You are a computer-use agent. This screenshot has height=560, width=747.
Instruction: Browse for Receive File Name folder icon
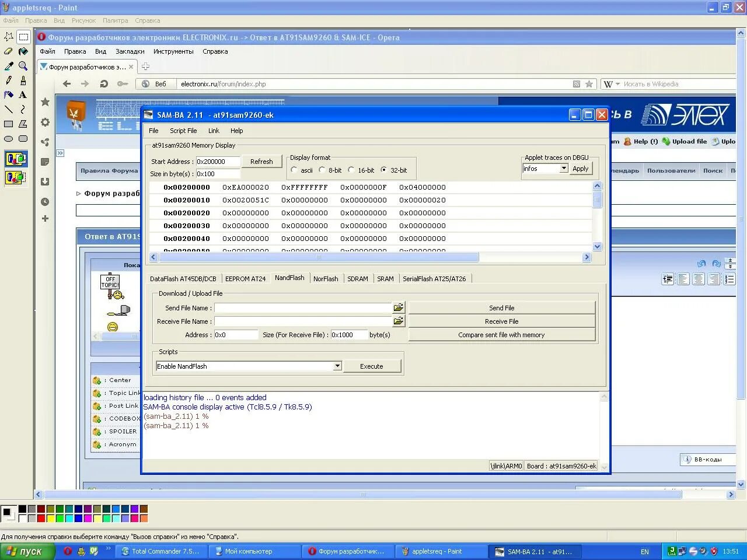point(399,321)
